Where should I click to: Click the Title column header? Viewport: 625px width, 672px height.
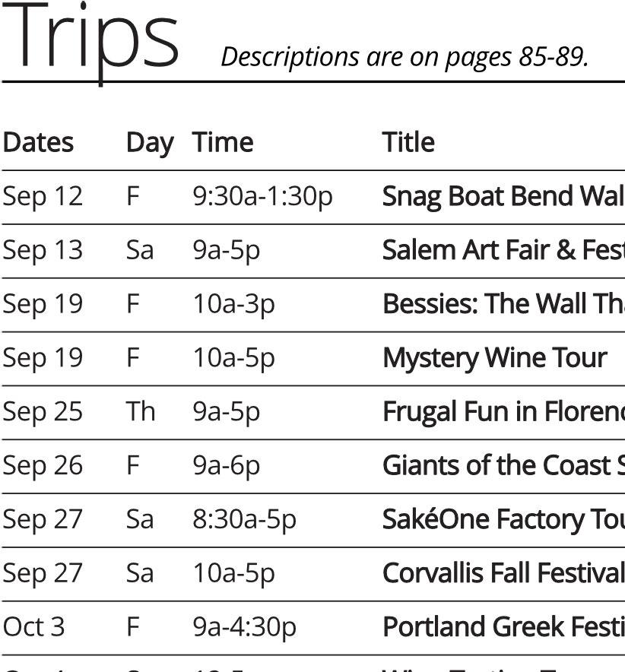(x=408, y=143)
